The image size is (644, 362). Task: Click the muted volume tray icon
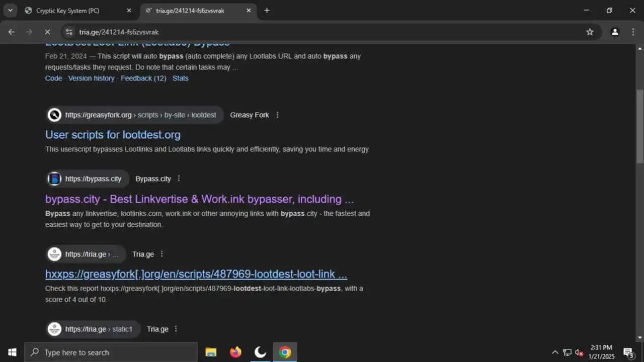point(579,352)
